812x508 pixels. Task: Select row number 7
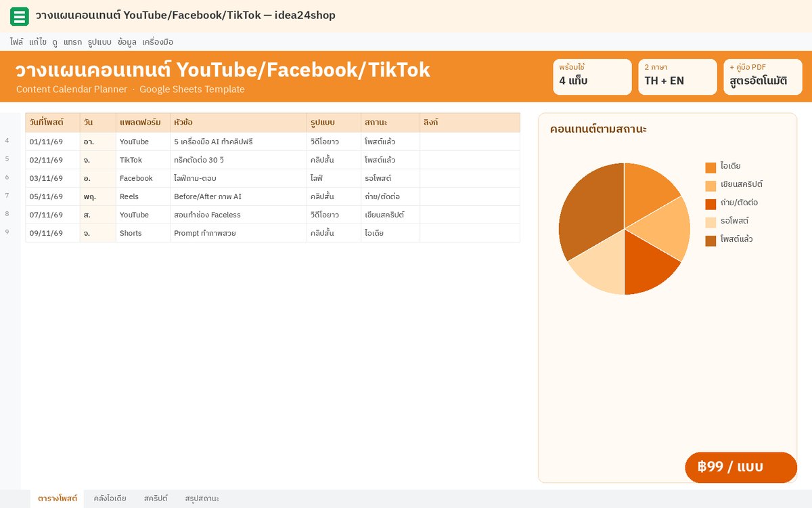click(7, 196)
